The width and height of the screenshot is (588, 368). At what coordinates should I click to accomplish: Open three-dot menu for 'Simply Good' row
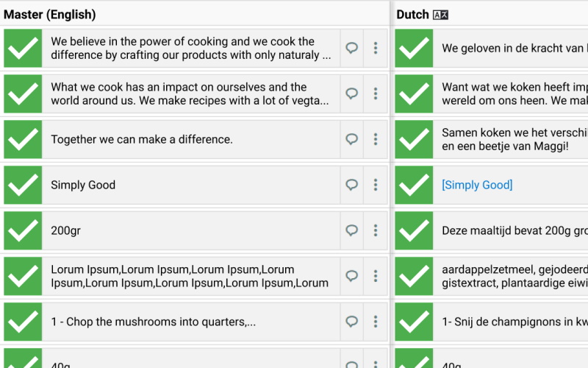click(376, 185)
